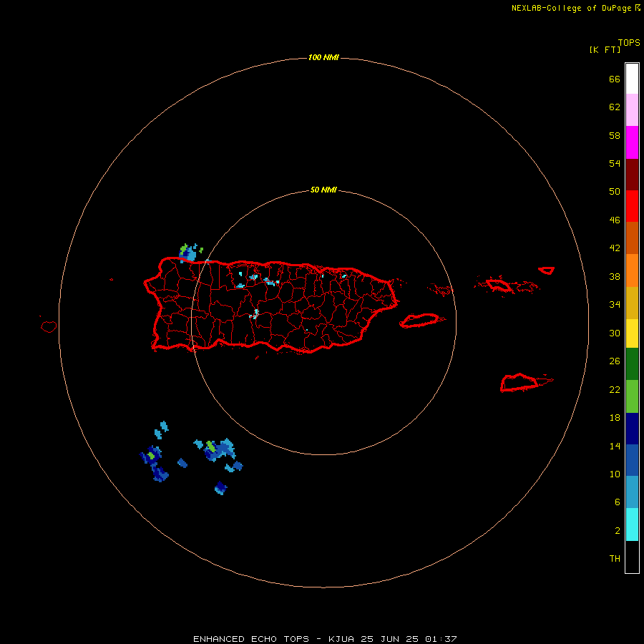
Task: Click the 18 legend value
Action: tap(615, 418)
